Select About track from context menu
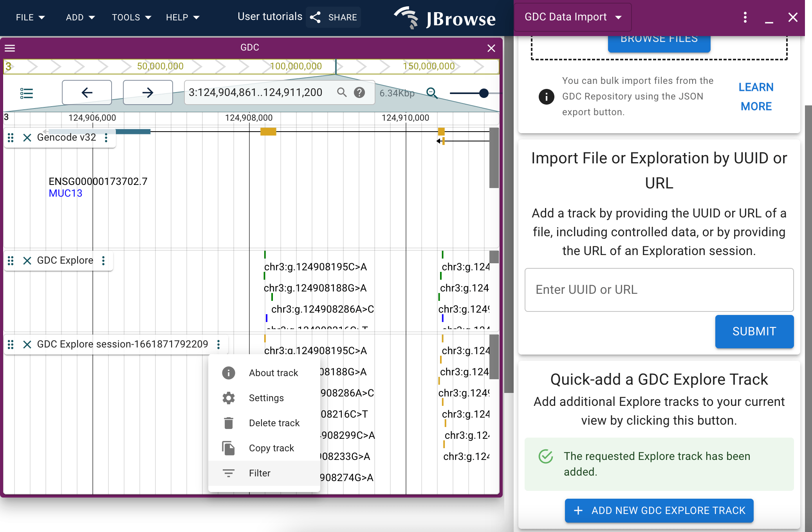This screenshot has width=812, height=532. (264, 373)
